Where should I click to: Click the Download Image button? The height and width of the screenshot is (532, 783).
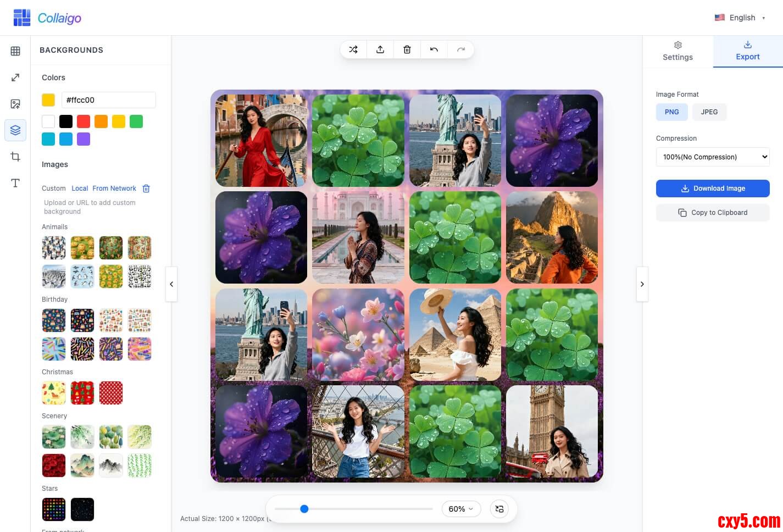coord(713,189)
